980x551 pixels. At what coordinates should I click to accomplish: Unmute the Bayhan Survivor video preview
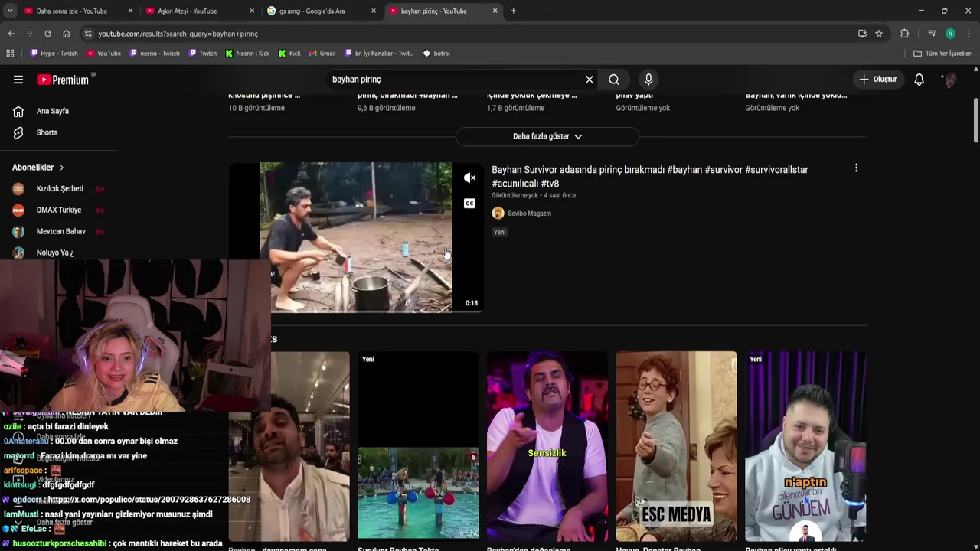click(469, 178)
